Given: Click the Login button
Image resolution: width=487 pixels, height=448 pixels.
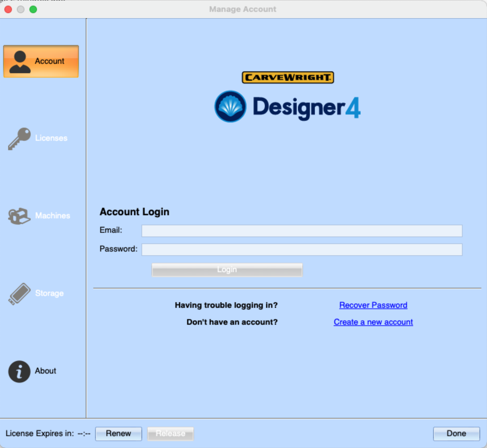Looking at the screenshot, I should tap(227, 270).
